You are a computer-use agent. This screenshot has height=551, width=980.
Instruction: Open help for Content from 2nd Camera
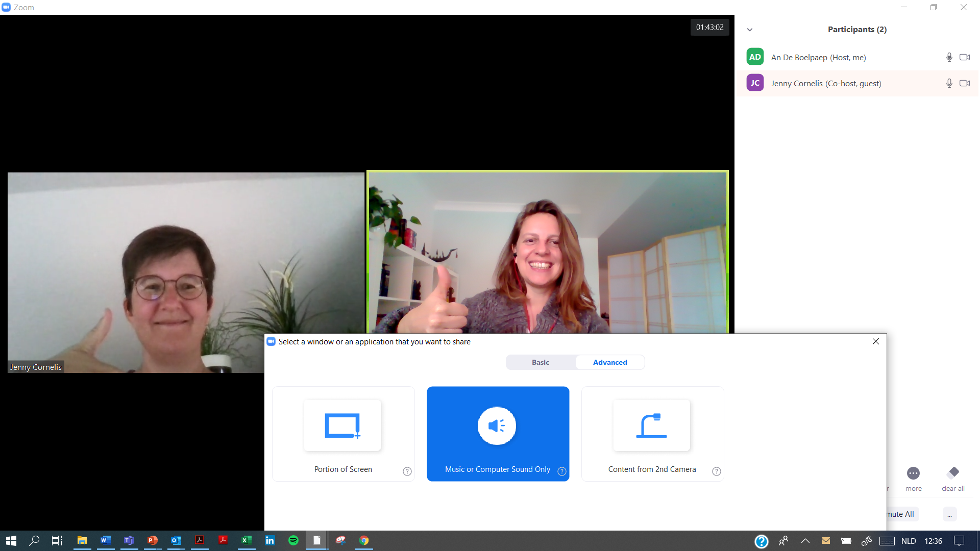716,471
